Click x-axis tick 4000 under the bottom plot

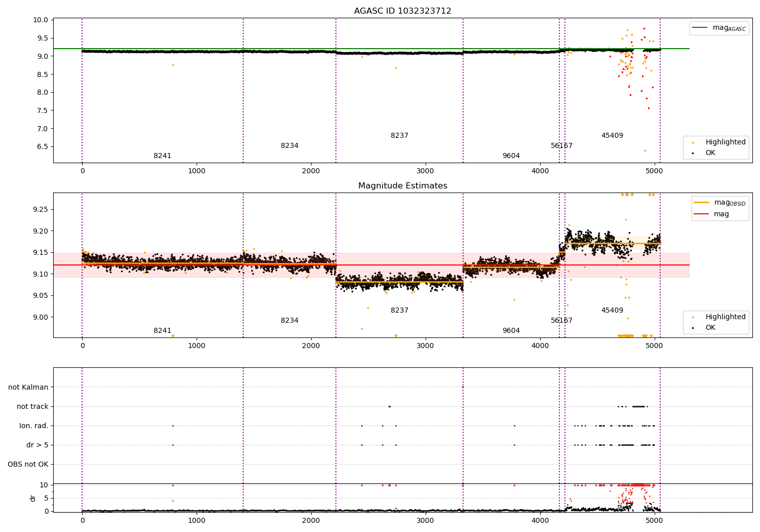pyautogui.click(x=540, y=521)
